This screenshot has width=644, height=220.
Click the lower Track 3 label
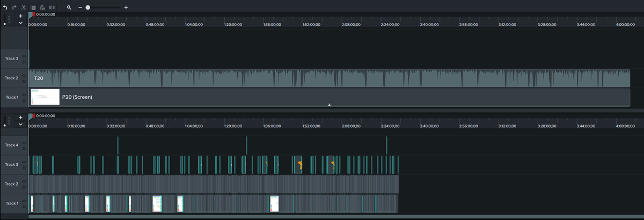pyautogui.click(x=12, y=164)
